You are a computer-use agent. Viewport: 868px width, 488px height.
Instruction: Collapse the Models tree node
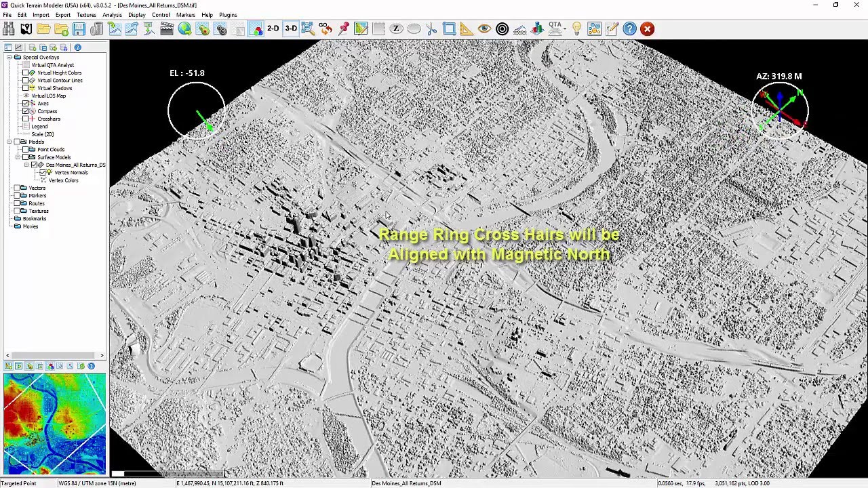tap(9, 142)
